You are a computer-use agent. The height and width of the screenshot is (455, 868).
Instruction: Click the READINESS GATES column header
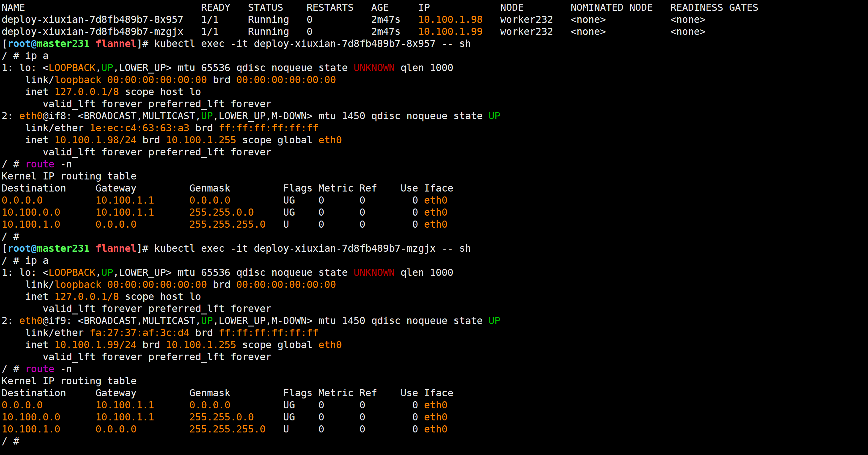click(714, 7)
